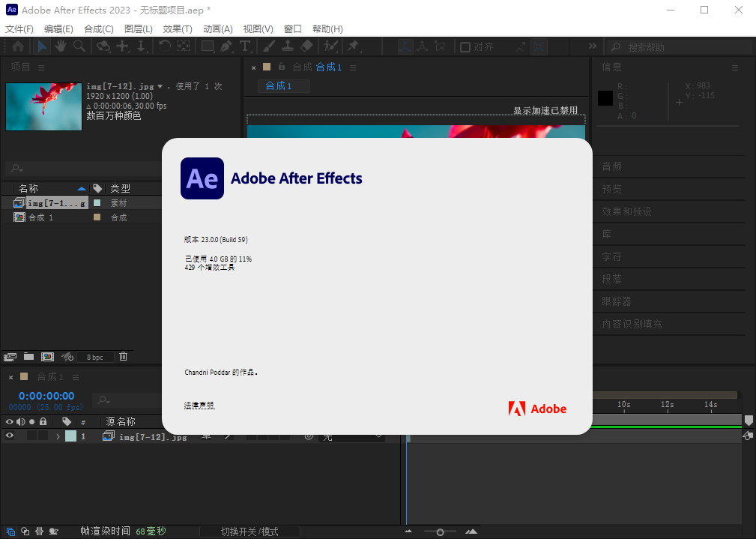
Task: Click the new composition icon in Project panel
Action: click(x=47, y=357)
